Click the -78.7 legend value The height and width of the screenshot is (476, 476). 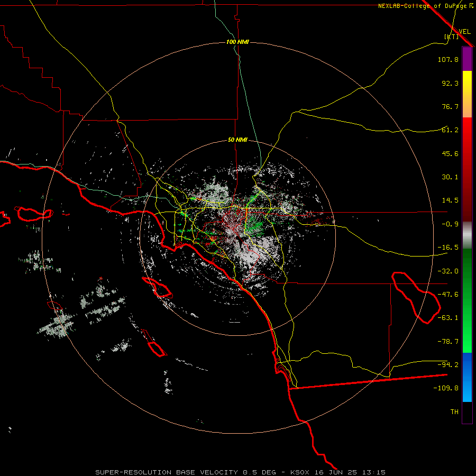click(448, 342)
